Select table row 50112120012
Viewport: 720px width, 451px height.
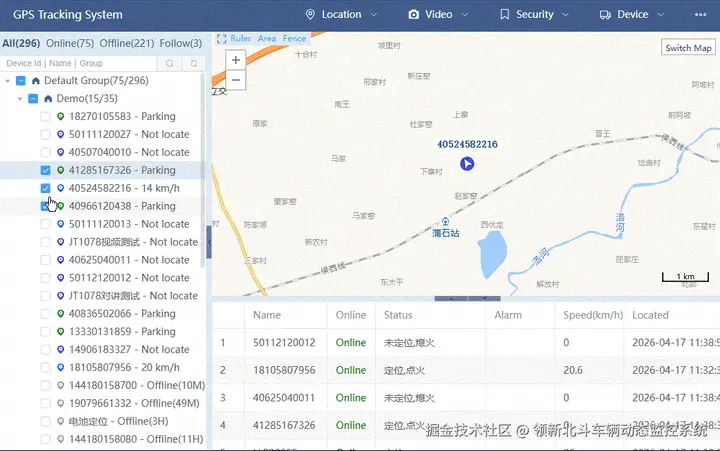(x=466, y=343)
